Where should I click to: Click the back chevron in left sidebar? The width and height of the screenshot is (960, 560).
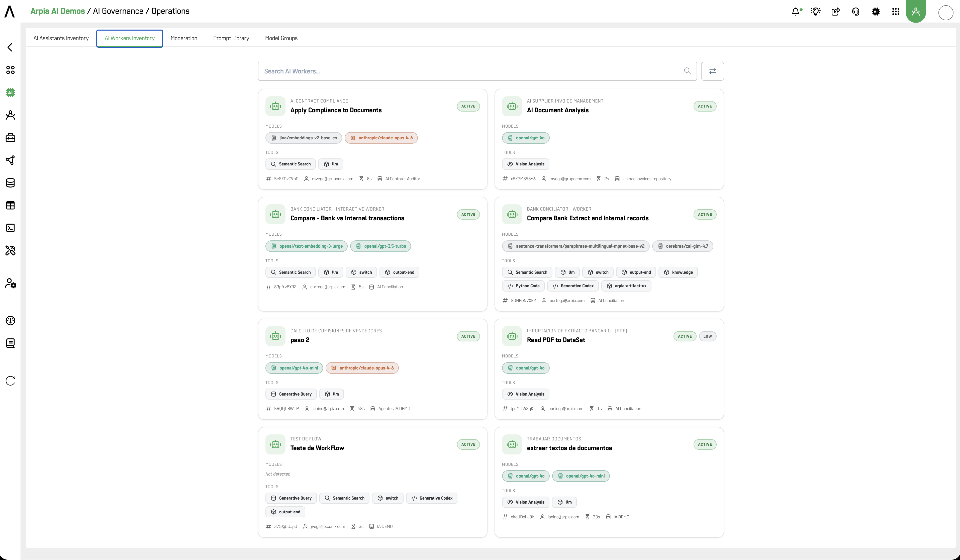tap(10, 47)
